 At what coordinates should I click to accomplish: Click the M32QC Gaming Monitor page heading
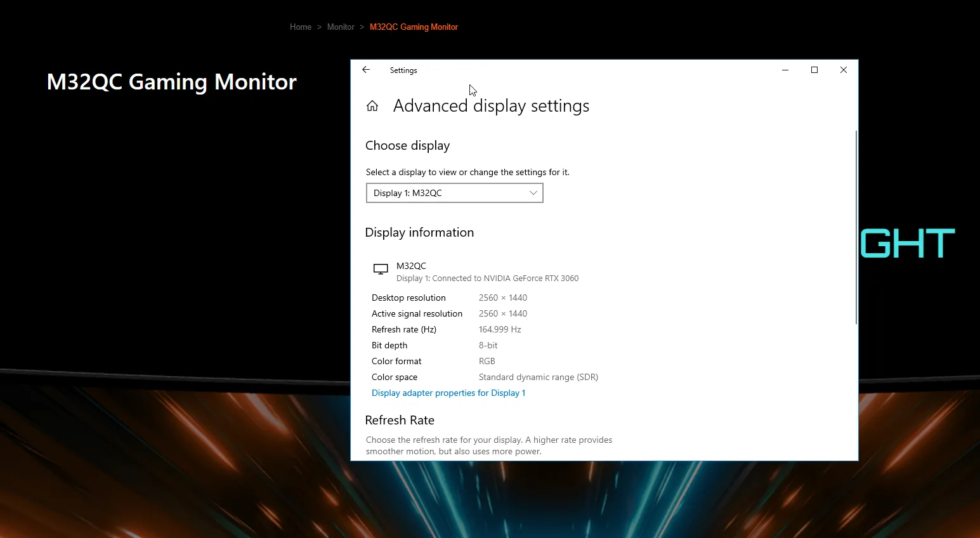click(172, 82)
